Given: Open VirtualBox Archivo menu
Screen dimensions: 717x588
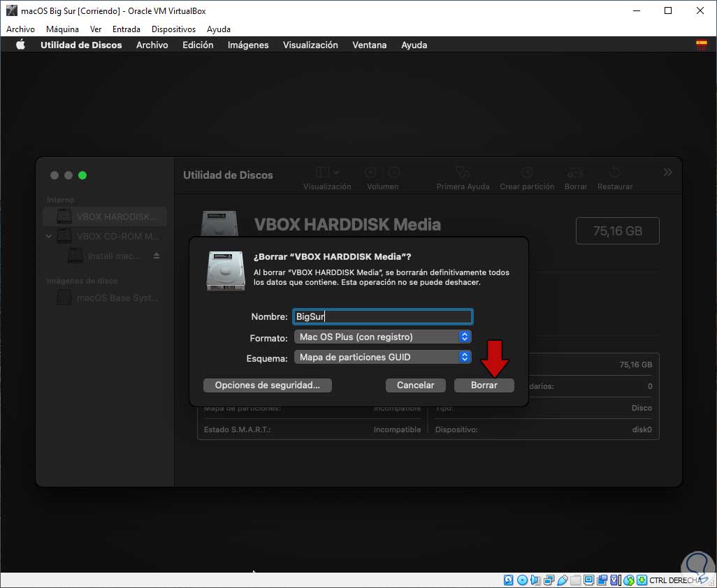Looking at the screenshot, I should [x=20, y=29].
